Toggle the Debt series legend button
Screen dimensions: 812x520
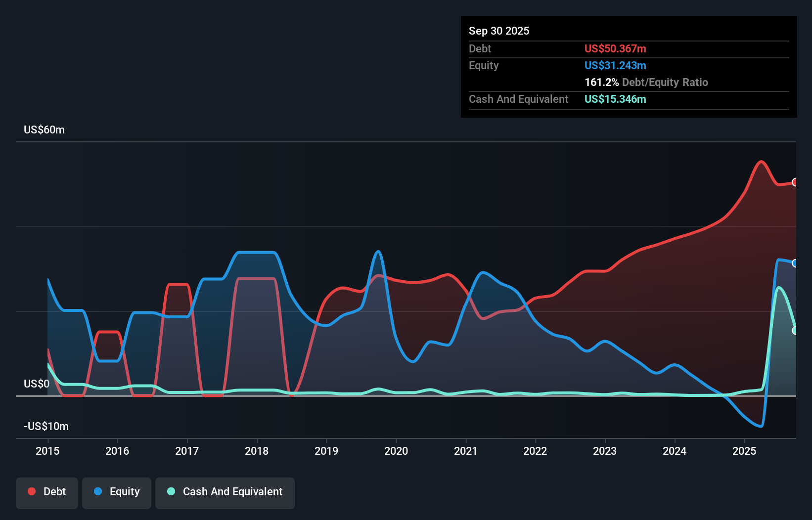47,493
